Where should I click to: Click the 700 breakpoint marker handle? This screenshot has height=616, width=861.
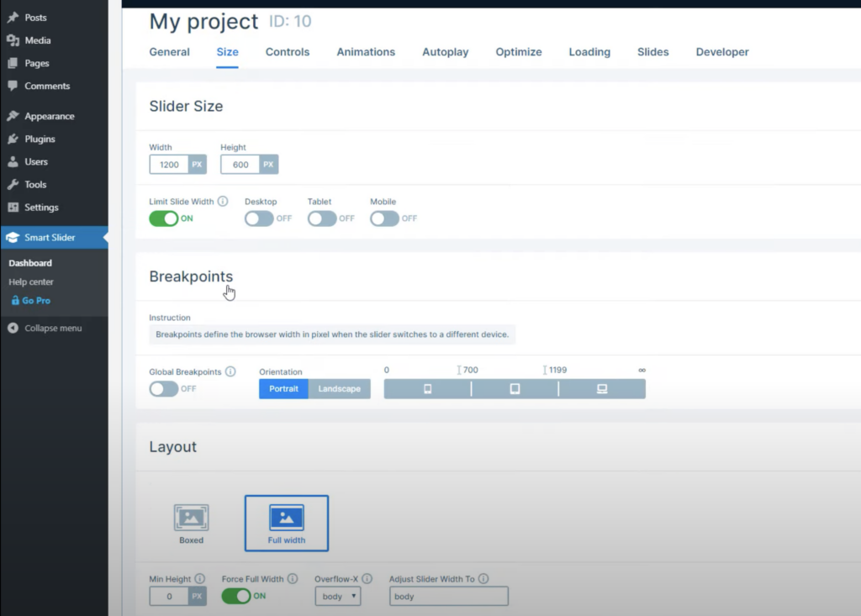[460, 371]
